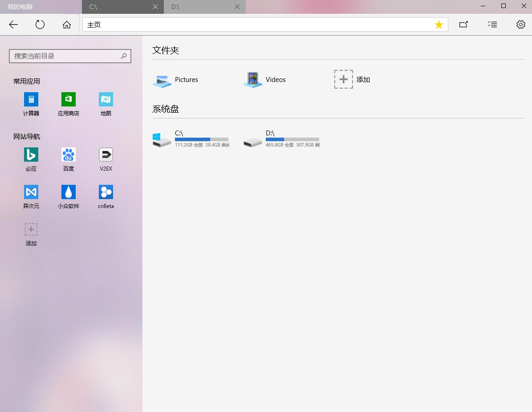532x412 pixels.
Task: Open the Videos folder thumbnail
Action: click(x=252, y=79)
